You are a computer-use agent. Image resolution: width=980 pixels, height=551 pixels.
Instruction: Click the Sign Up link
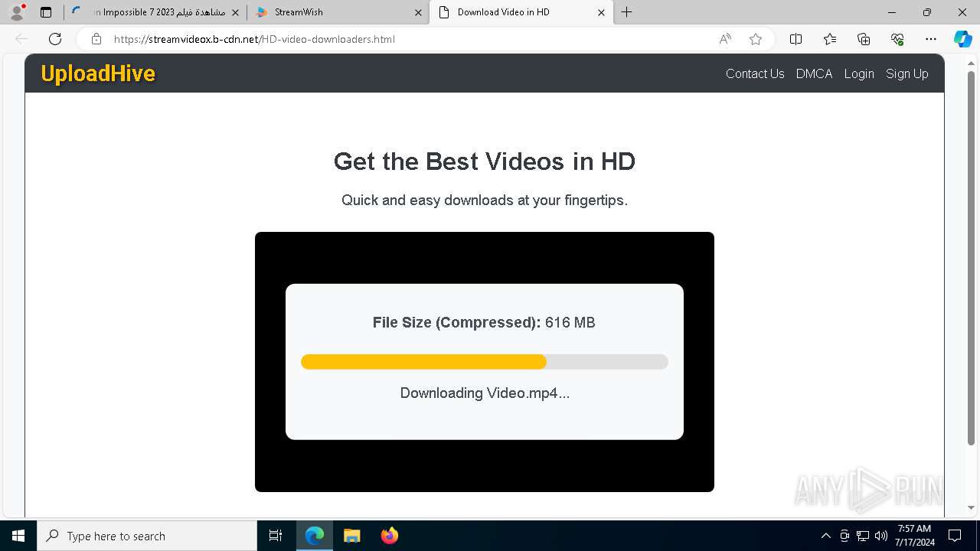[907, 73]
